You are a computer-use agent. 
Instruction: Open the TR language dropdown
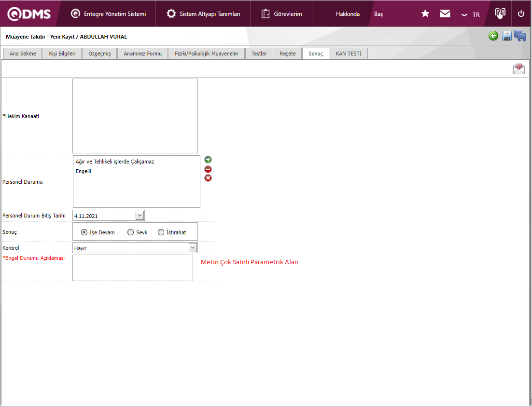pyautogui.click(x=471, y=14)
